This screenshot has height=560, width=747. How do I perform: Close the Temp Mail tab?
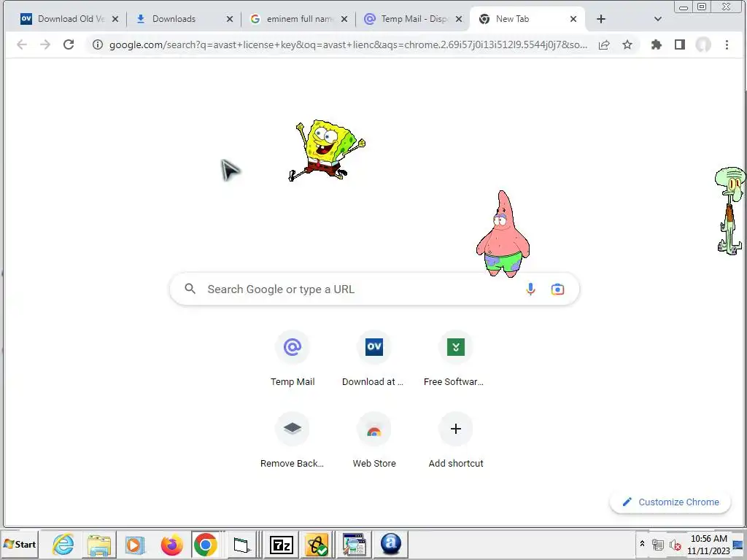point(458,19)
